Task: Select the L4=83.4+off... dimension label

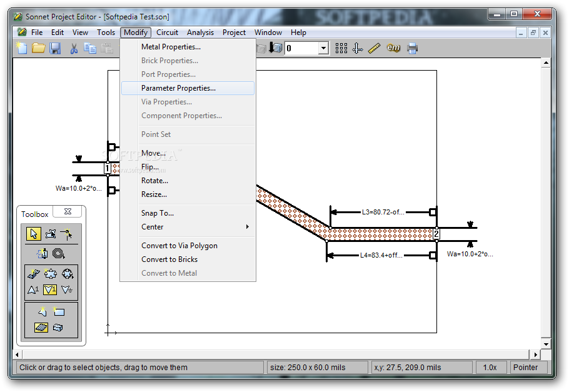Action: coord(381,255)
